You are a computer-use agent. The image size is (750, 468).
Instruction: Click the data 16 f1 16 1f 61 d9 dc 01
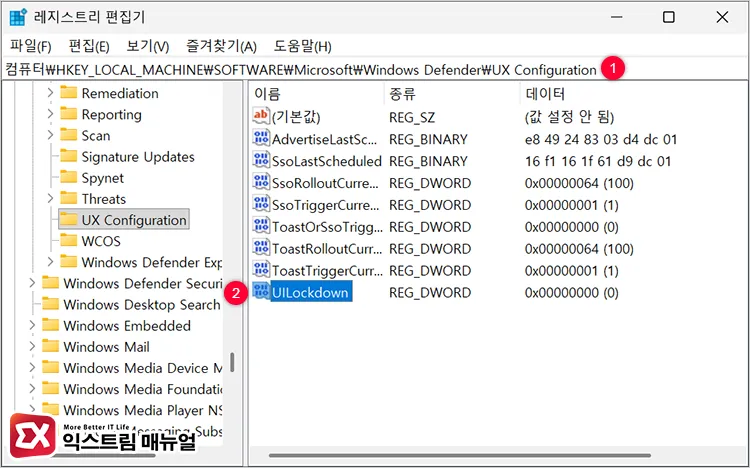pos(598,161)
